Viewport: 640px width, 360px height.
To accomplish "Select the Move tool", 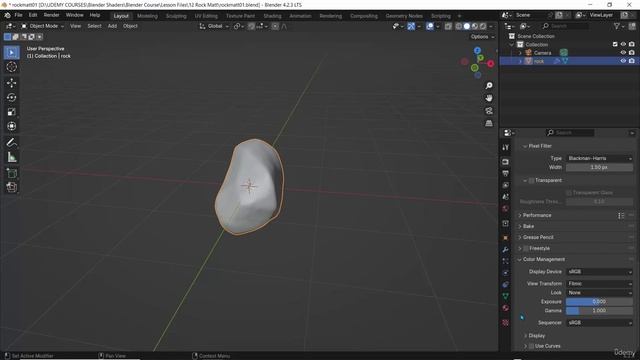I will pyautogui.click(x=11, y=83).
